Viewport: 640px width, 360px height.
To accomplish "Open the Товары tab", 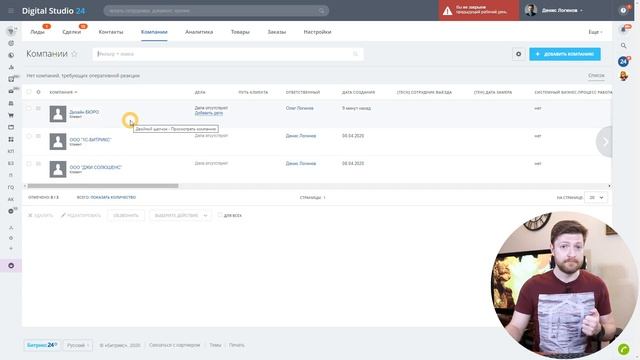I will coord(240,32).
